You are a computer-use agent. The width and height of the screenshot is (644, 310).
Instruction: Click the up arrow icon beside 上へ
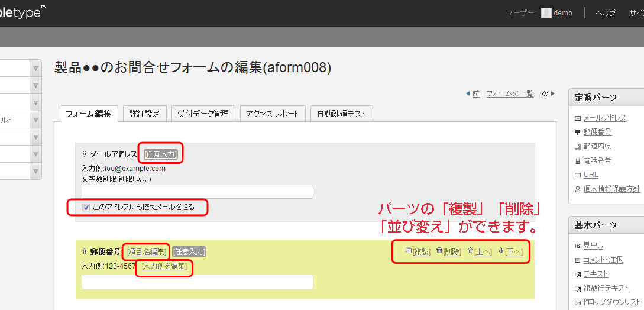tap(470, 251)
